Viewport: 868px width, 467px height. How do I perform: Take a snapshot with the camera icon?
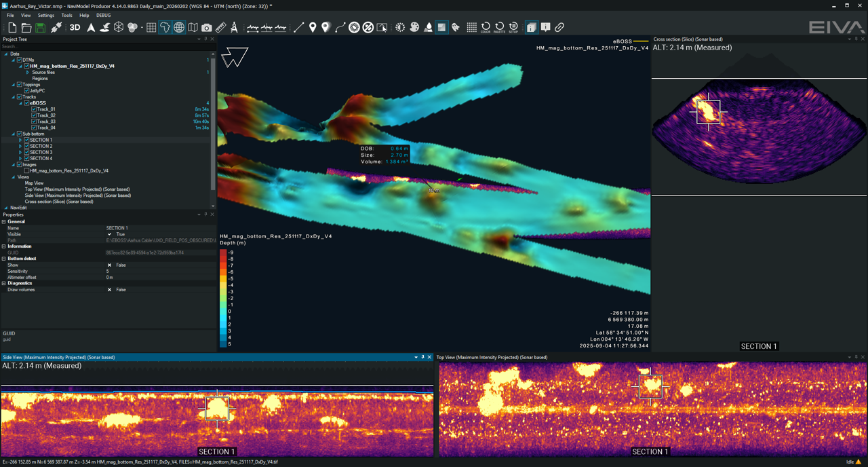(x=207, y=28)
